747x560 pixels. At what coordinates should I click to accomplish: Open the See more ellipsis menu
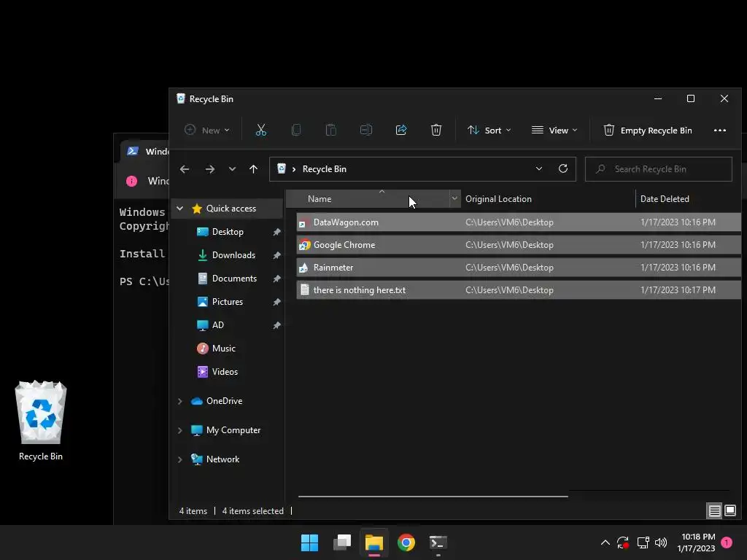point(720,130)
